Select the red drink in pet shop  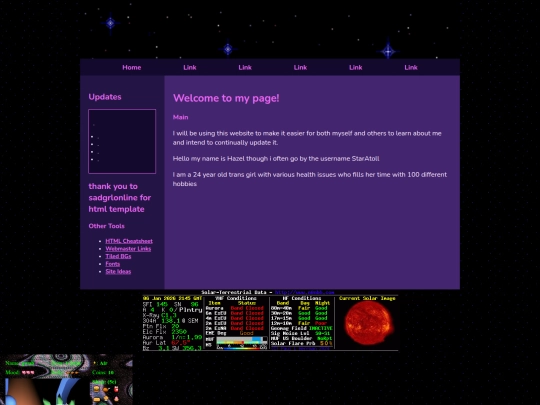click(x=116, y=389)
